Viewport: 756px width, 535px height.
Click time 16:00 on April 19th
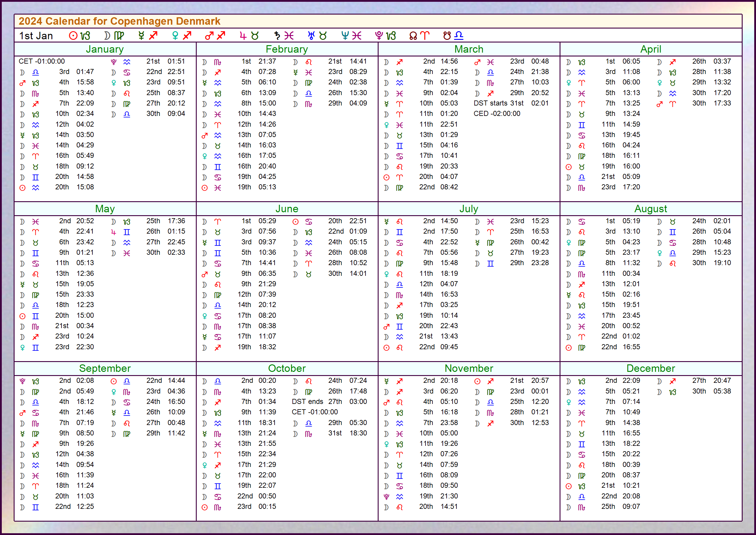click(x=631, y=166)
